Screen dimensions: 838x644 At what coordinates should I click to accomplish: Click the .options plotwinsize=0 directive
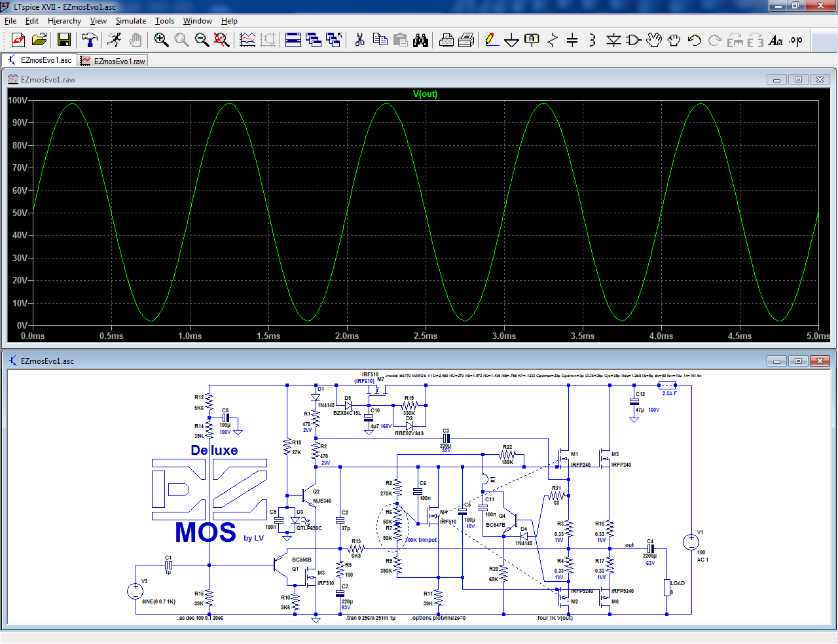tap(438, 618)
